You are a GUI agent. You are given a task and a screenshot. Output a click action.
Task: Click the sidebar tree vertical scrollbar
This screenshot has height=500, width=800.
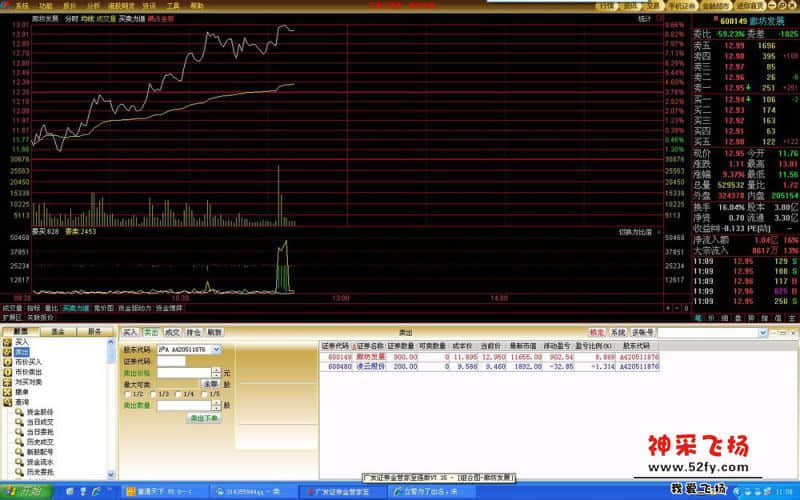click(111, 400)
